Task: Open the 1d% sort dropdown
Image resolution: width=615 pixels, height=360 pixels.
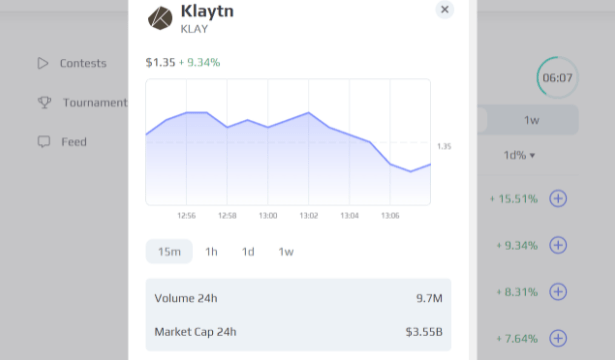Action: 519,155
